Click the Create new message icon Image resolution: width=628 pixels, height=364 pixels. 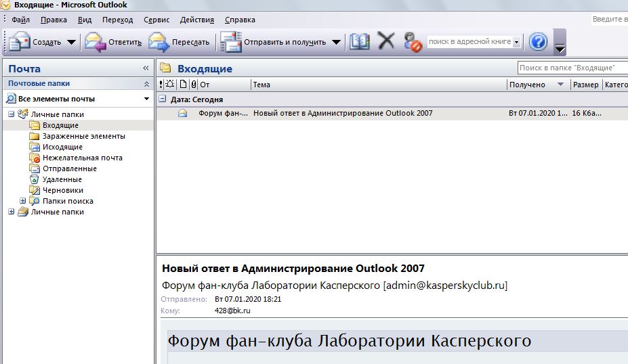click(19, 41)
